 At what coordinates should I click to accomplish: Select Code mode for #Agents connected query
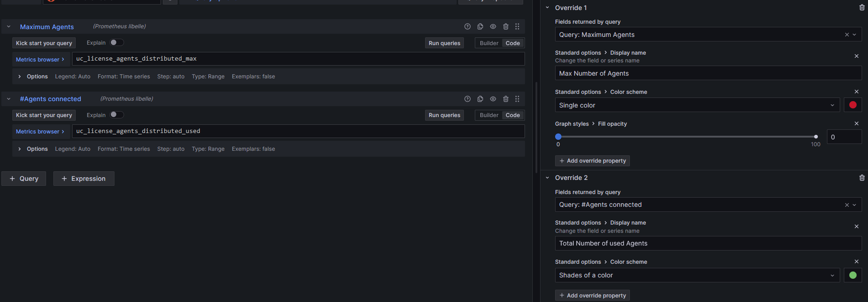(513, 115)
